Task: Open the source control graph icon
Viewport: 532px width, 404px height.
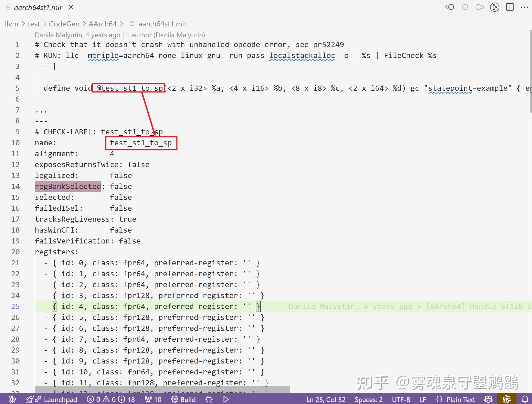Action: 494,7
